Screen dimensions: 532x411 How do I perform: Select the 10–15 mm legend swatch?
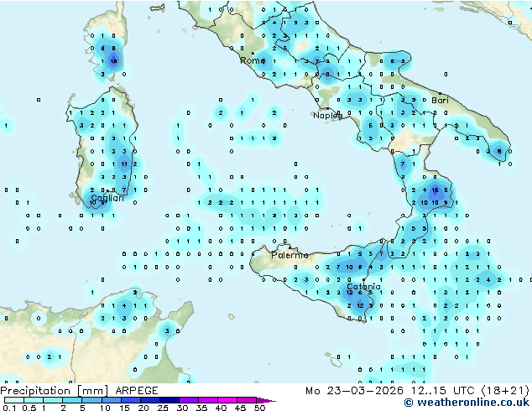click(x=111, y=400)
